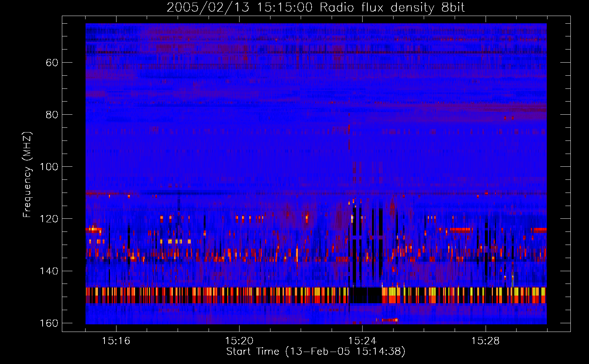This screenshot has height=364, width=589.
Task: Click the plot title "2005/02/13 15:15:00 Radio flux density 8bit"
Action: 316,7
